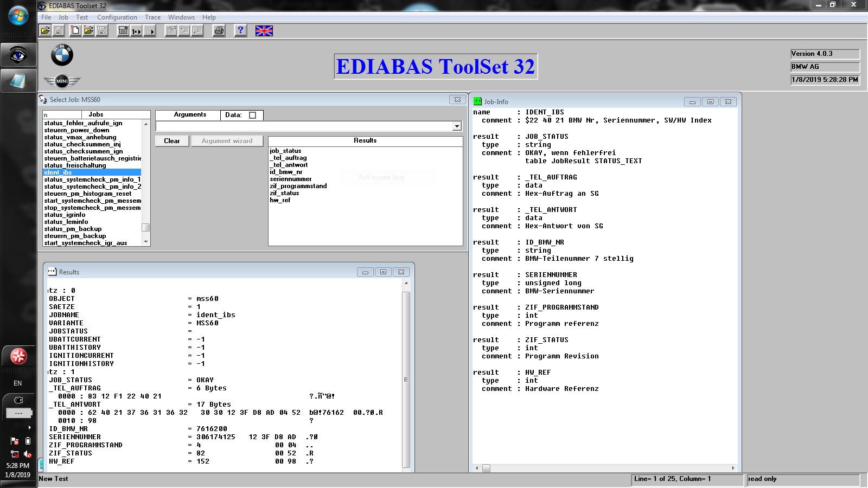Expand the arguments dropdown arrow
This screenshot has width=868, height=488.
click(457, 126)
